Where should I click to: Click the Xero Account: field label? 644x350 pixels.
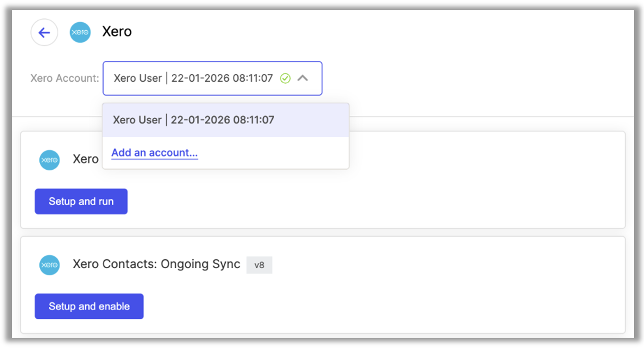point(65,79)
